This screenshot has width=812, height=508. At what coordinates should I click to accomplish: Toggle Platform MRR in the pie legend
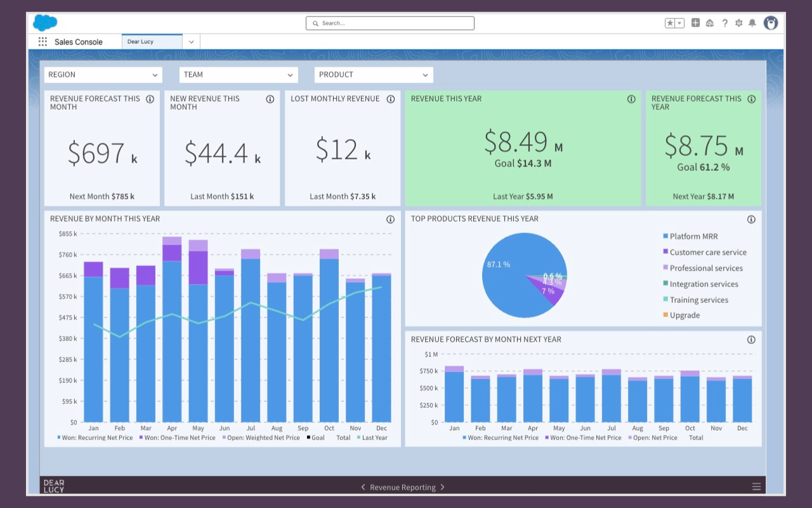690,236
